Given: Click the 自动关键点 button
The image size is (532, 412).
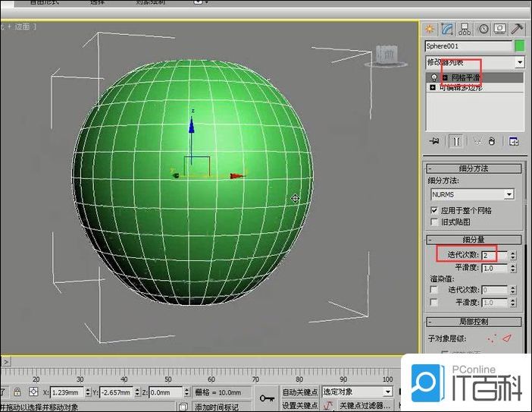Looking at the screenshot, I should click(299, 392).
